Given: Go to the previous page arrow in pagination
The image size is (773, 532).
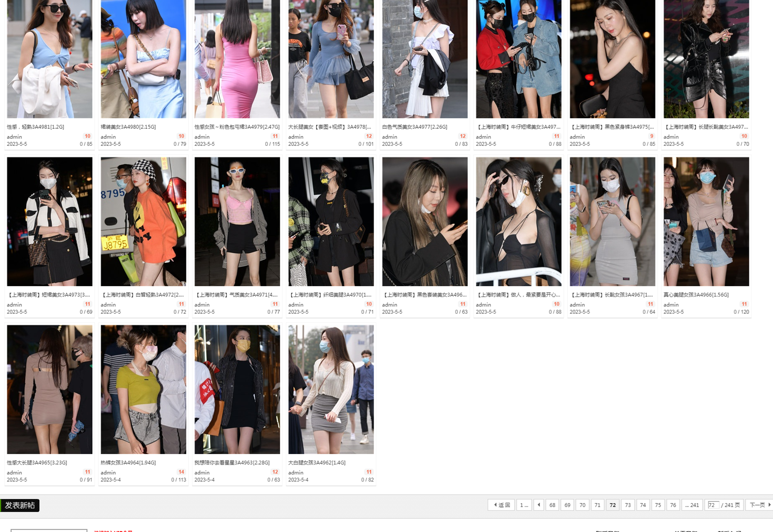Looking at the screenshot, I should tap(538, 505).
